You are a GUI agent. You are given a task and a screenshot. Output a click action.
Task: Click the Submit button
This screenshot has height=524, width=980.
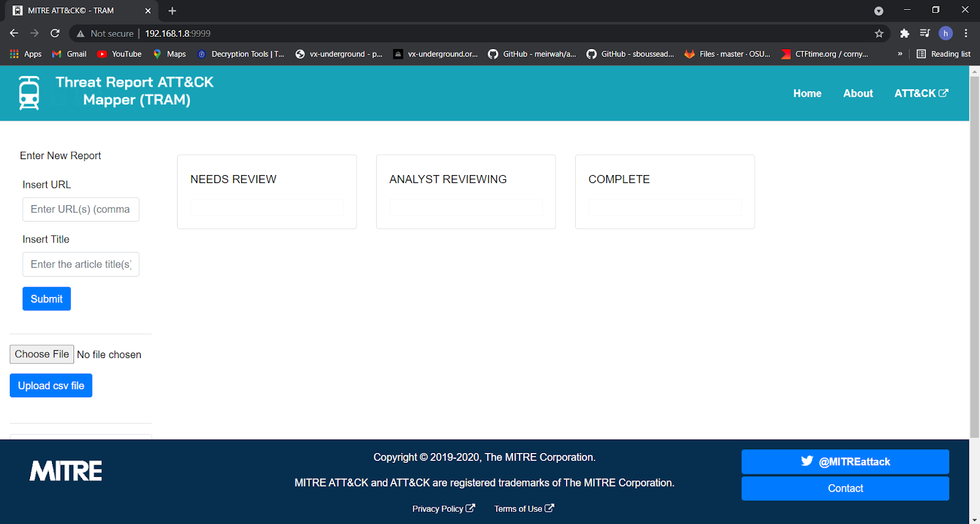click(x=47, y=299)
